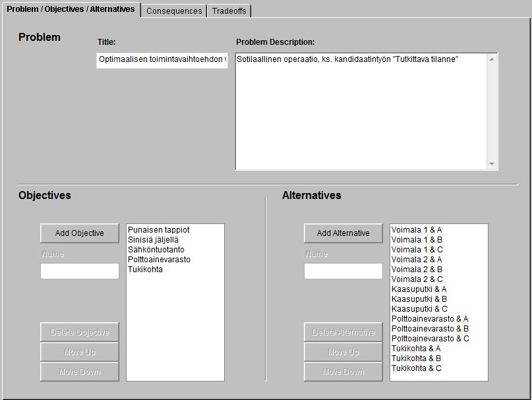Click the Title input field
Viewport: 532px width, 400px height.
[162, 60]
